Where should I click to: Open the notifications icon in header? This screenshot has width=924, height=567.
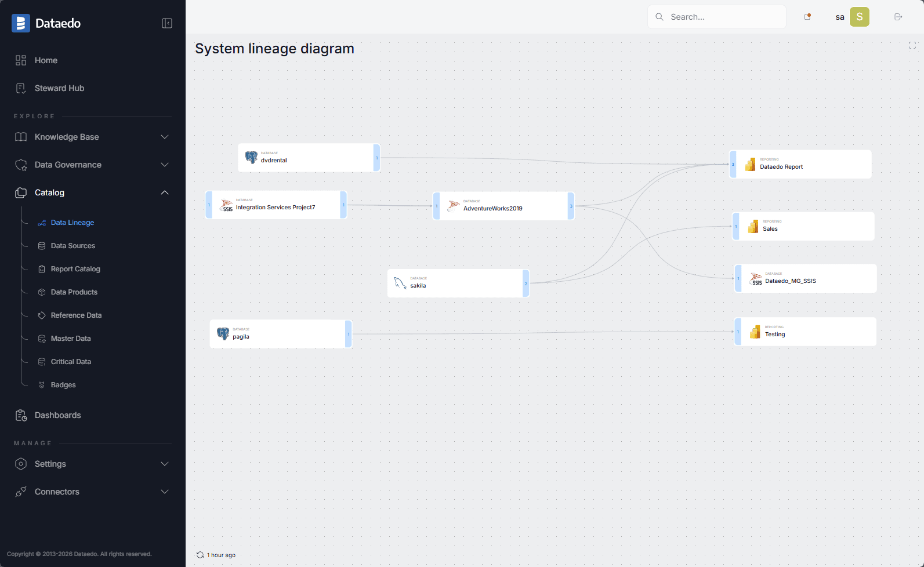click(x=807, y=17)
